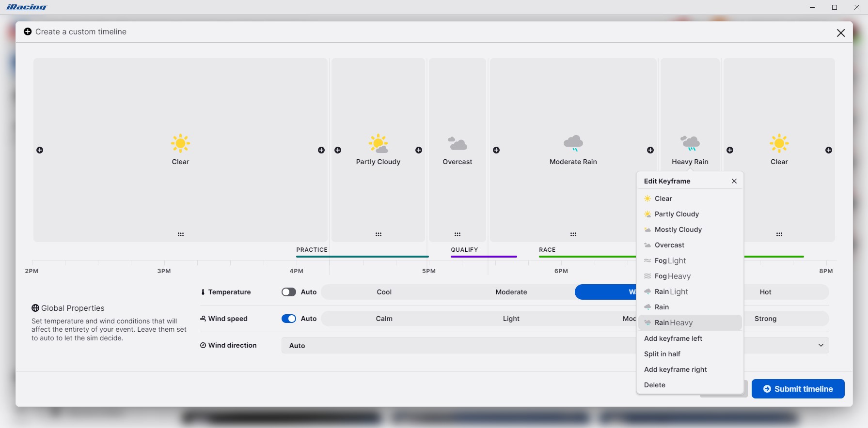Click Submit timeline button
868x428 pixels.
[798, 389]
